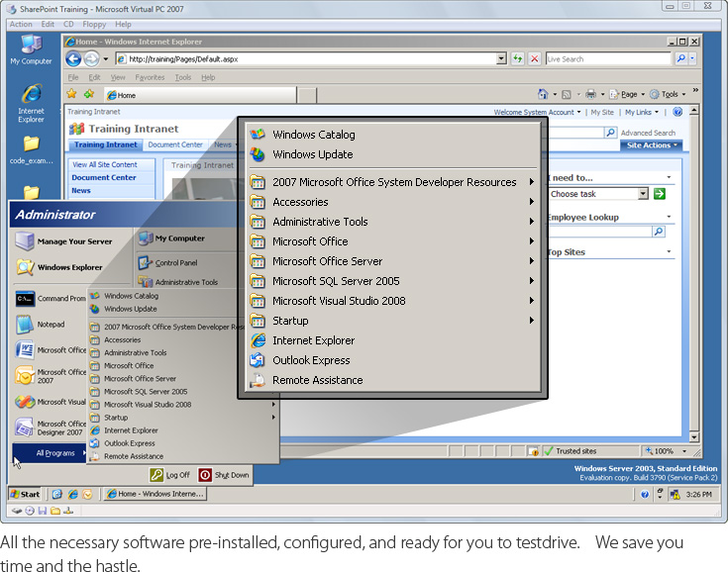Open Command Prompt from Start menu

pyautogui.click(x=50, y=298)
